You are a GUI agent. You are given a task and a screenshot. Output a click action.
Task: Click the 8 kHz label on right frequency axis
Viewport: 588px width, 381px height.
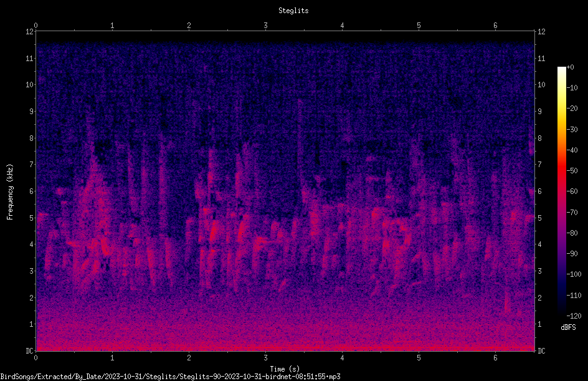pos(539,138)
